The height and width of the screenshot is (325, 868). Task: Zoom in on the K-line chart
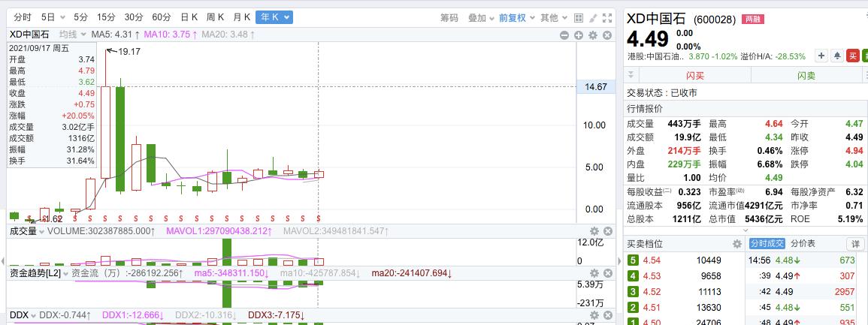(x=579, y=35)
